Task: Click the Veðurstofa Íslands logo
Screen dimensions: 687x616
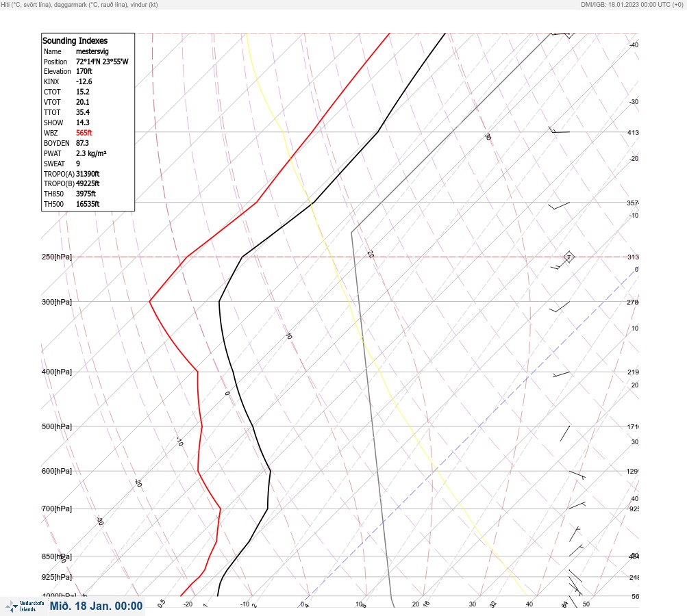Action: 25,606
